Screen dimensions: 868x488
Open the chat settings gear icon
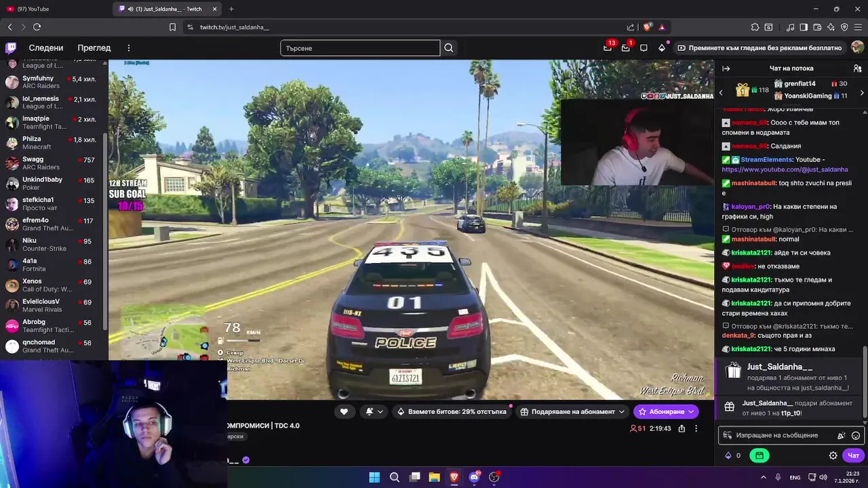pos(833,455)
